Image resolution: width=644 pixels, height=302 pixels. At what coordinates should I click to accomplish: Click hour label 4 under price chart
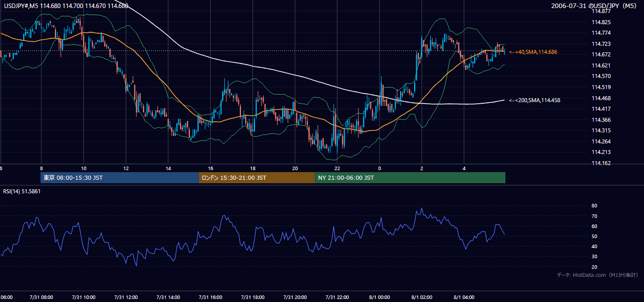coord(464,168)
